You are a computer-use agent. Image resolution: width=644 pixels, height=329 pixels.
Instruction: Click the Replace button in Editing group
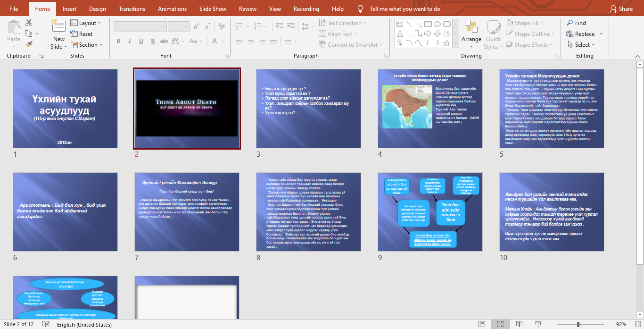pos(580,34)
